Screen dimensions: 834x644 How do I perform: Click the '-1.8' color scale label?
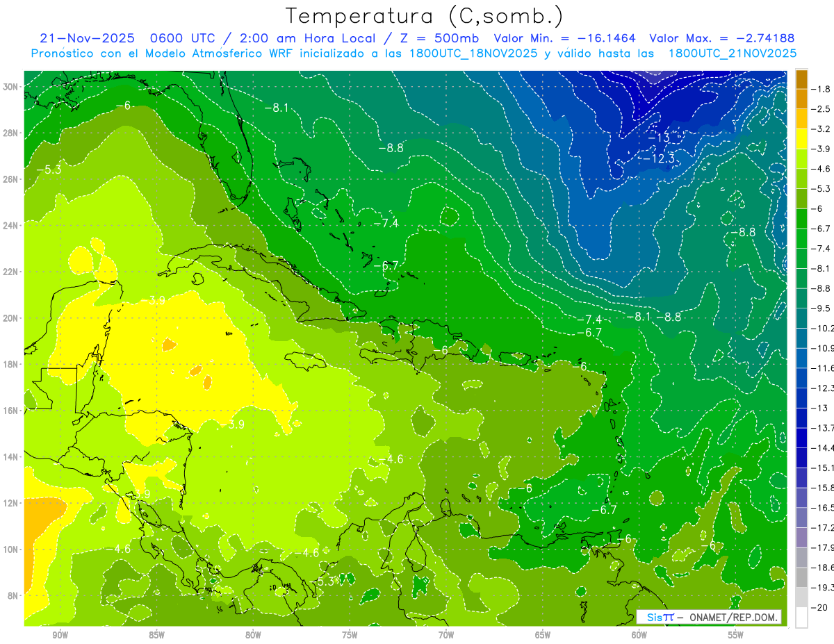(822, 89)
